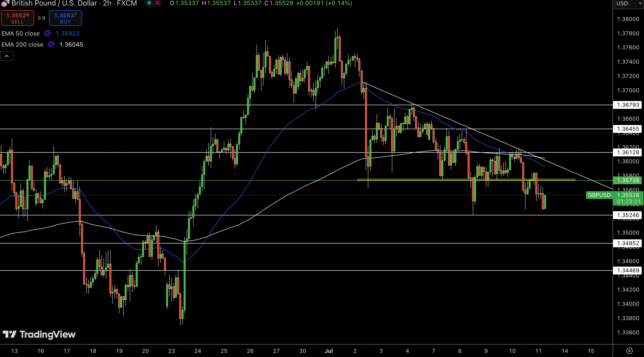Select the EMA 200 close indicator label
Viewport: 644px width, 357px height.
[x=22, y=45]
